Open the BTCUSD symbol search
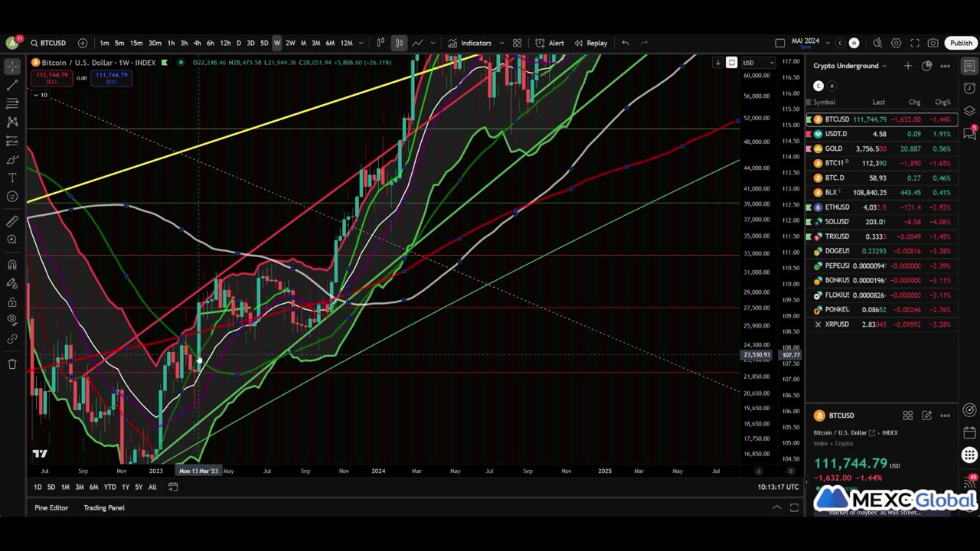The image size is (980, 551). 48,43
